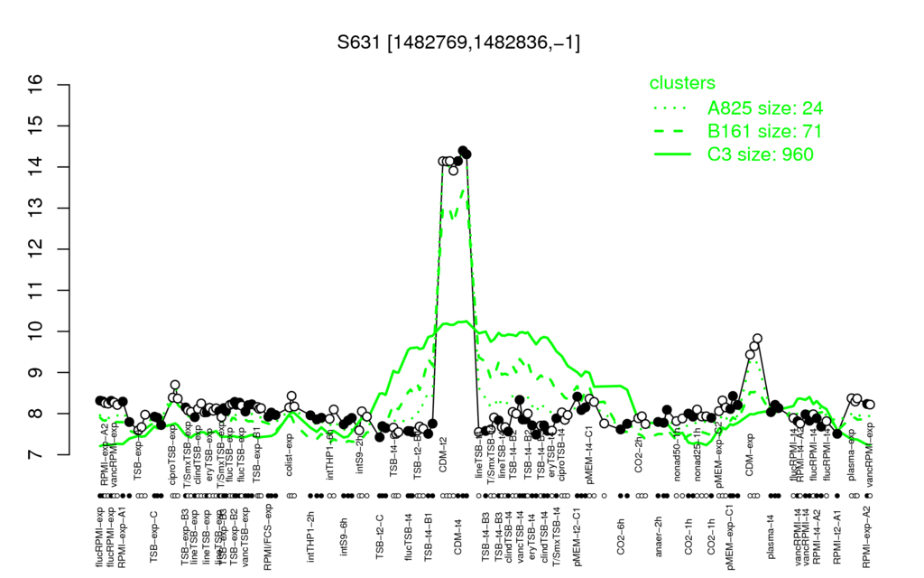The image size is (924, 578).
Task: Click the y-axis tick label 16
Action: (x=36, y=84)
